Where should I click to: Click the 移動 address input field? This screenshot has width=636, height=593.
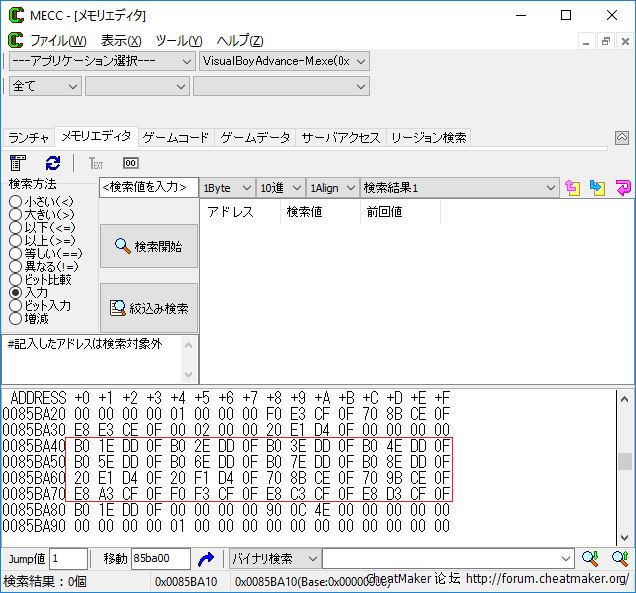click(160, 559)
